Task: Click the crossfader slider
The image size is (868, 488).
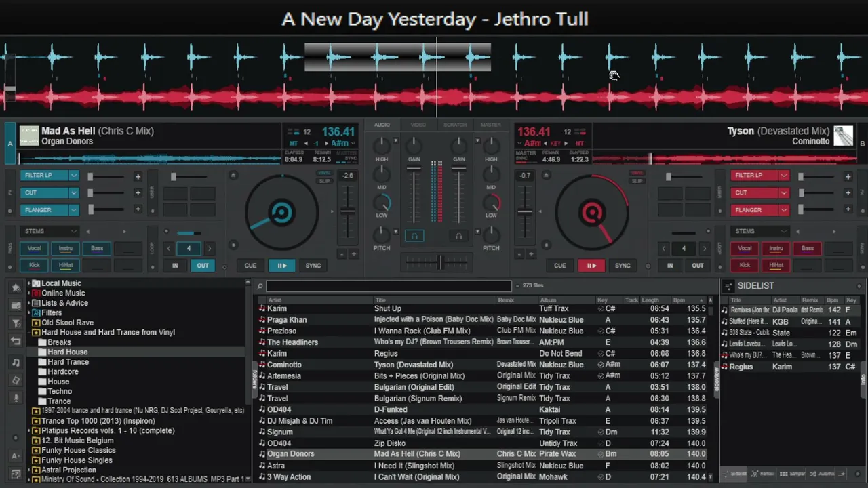Action: click(439, 262)
